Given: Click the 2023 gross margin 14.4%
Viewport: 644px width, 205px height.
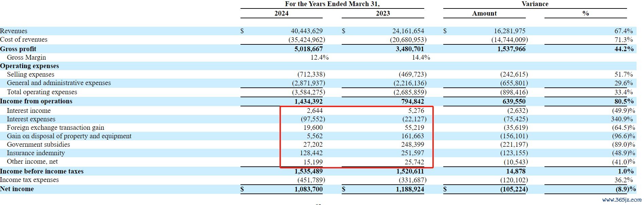Looking at the screenshot, I should [421, 58].
